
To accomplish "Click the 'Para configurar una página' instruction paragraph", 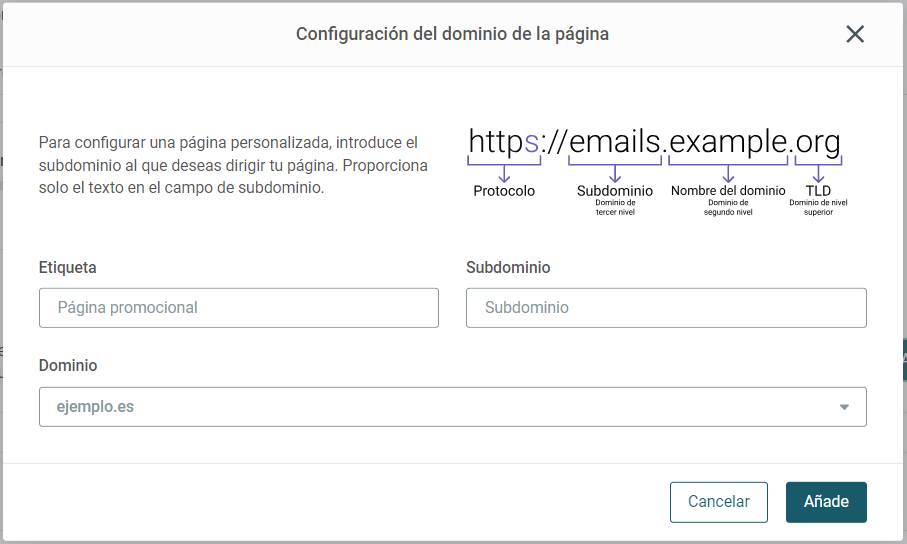I will pos(233,165).
